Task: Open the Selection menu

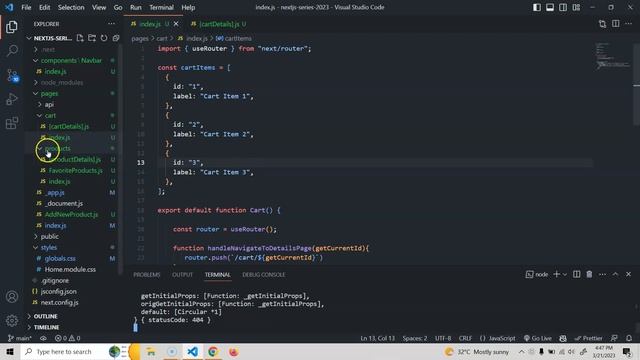Action: pyautogui.click(x=71, y=7)
